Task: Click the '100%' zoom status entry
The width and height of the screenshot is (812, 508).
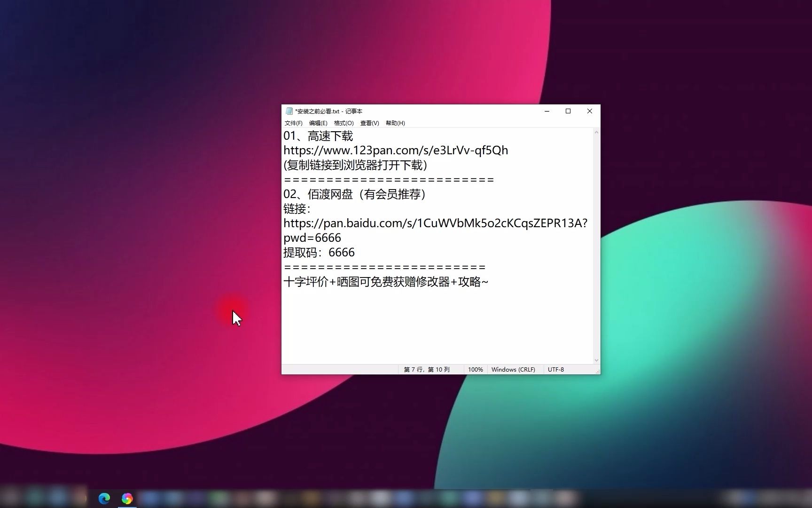Action: 475,370
